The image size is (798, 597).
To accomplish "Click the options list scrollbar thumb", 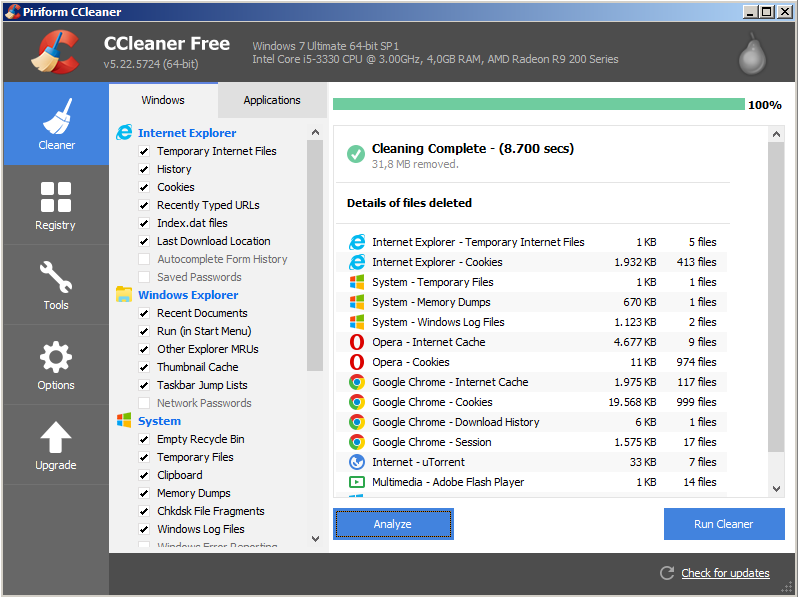I will pos(315,255).
